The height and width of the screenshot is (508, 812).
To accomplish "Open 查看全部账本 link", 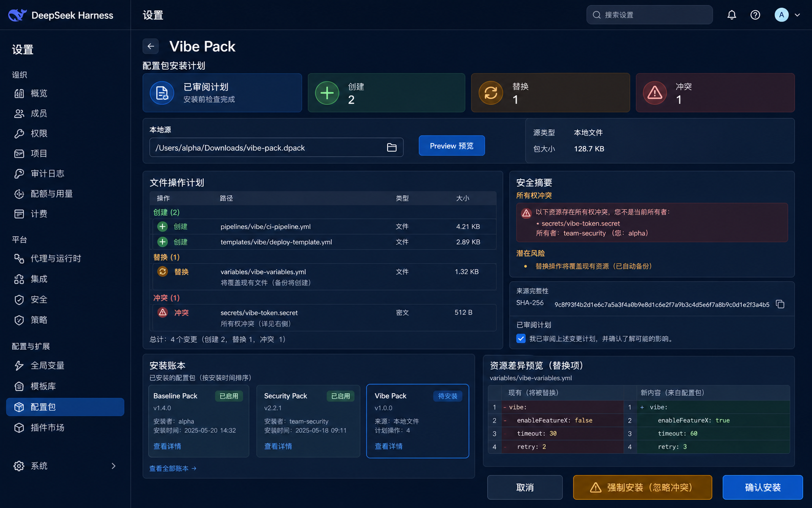I will point(173,469).
